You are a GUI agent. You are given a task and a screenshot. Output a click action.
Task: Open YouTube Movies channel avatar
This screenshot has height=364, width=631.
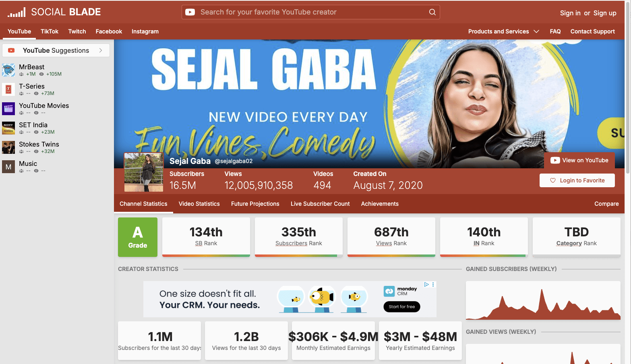pyautogui.click(x=8, y=109)
